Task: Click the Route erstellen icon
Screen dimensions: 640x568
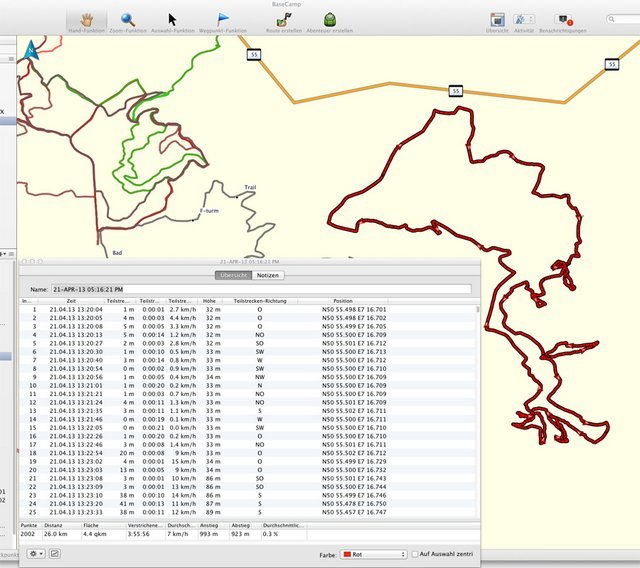Action: (x=283, y=20)
